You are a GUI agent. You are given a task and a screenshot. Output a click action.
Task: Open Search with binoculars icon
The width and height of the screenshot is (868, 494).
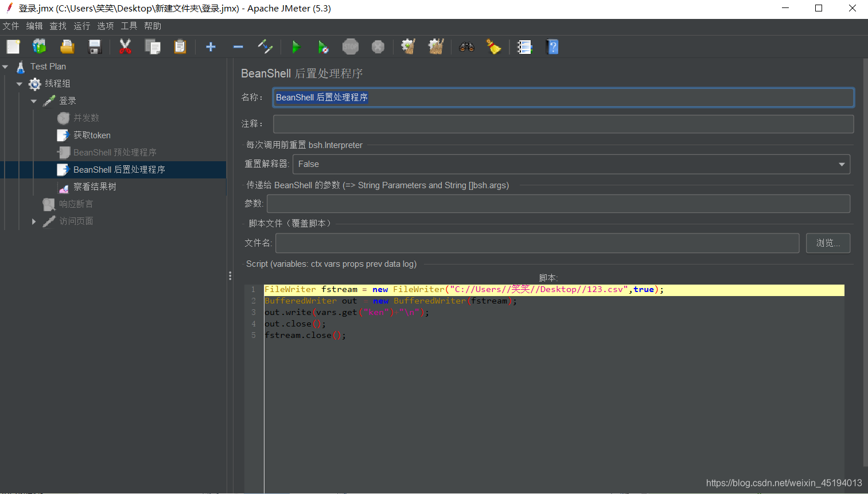(x=466, y=46)
